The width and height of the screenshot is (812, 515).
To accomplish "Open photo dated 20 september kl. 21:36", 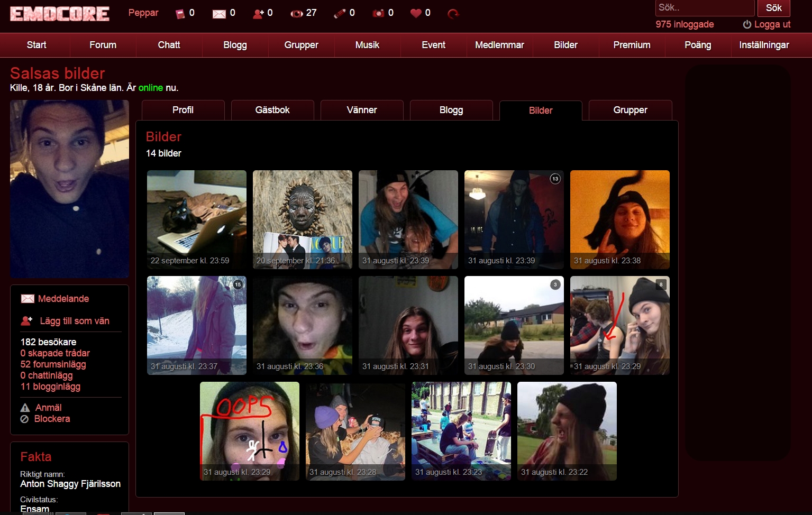I will 303,219.
